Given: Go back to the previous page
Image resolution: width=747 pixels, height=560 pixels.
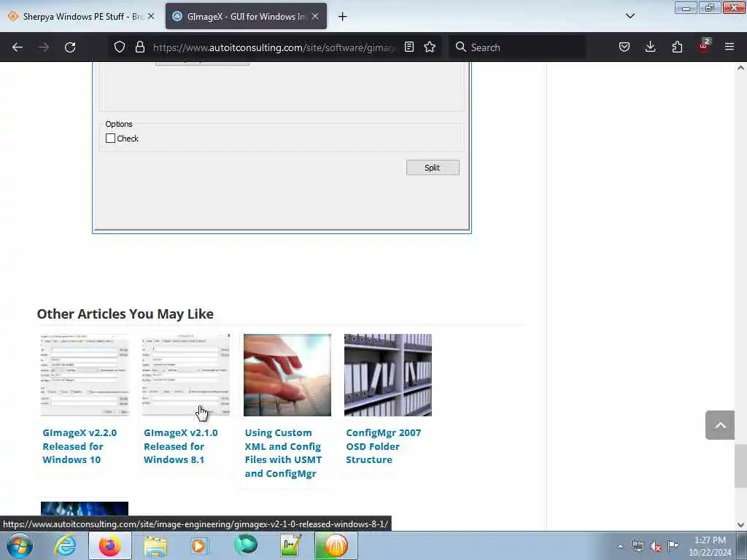Looking at the screenshot, I should (18, 47).
